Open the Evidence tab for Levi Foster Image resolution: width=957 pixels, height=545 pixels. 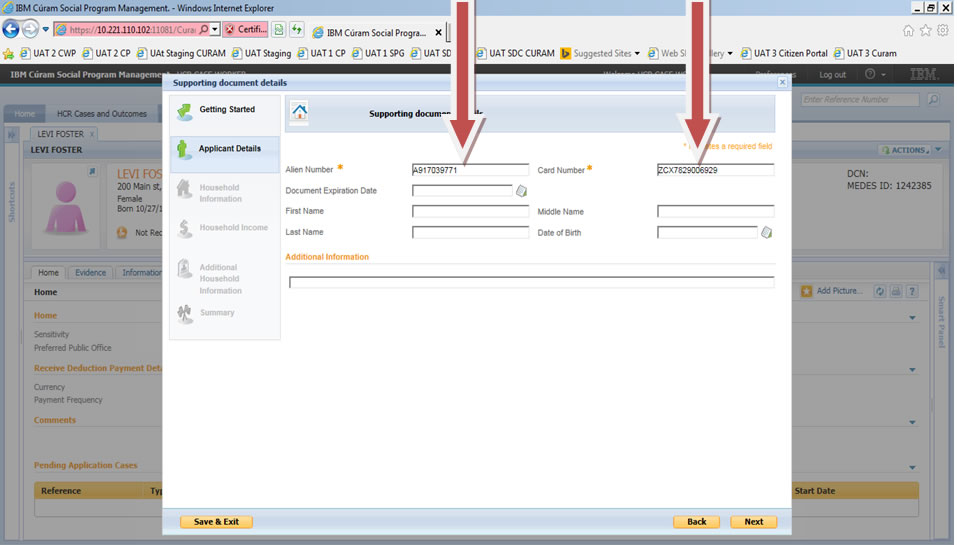point(90,273)
